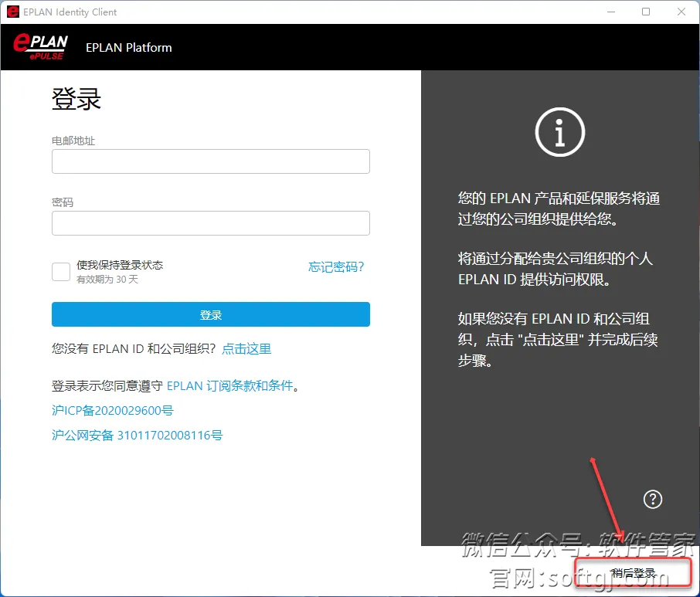Open the 沪公网安备 31011702008116号 link
The width and height of the screenshot is (700, 597).
click(137, 435)
